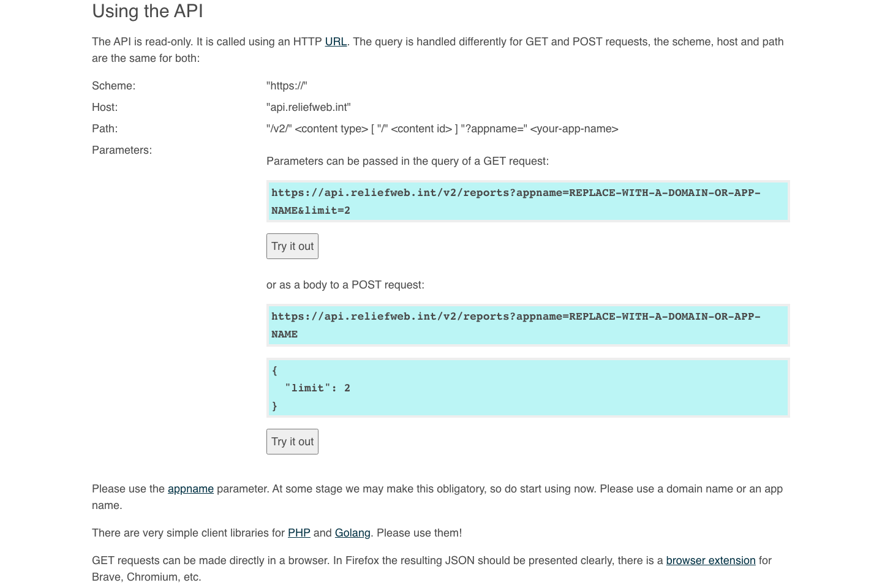Select the GET request example URL code block

528,201
